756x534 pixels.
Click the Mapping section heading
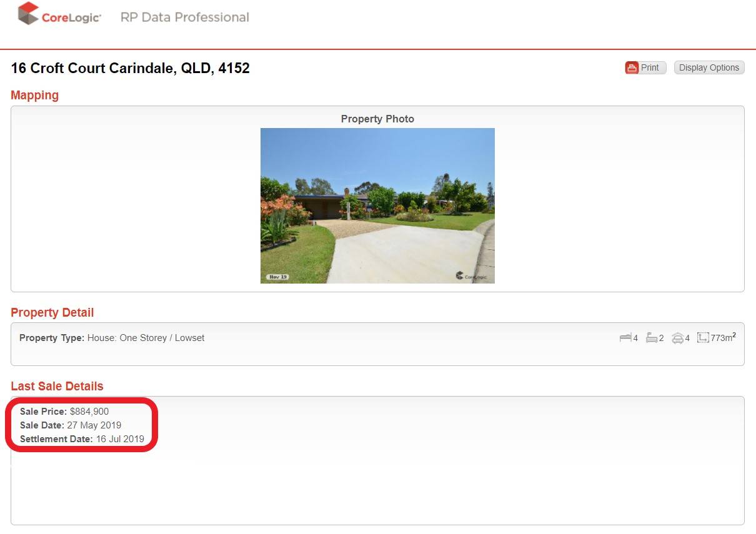(35, 95)
